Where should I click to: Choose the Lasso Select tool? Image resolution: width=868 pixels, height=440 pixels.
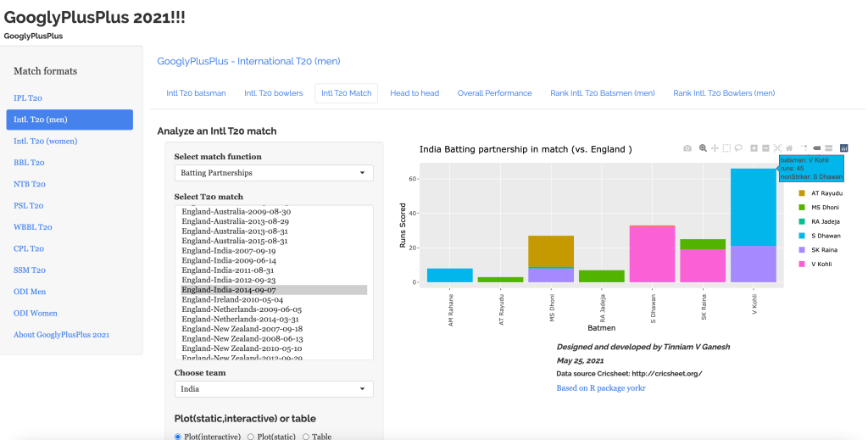(x=738, y=148)
